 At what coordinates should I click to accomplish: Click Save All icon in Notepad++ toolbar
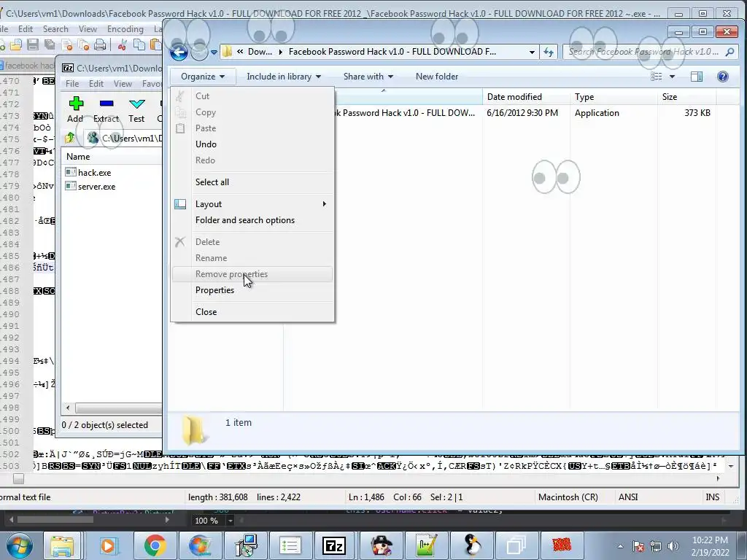(x=50, y=44)
